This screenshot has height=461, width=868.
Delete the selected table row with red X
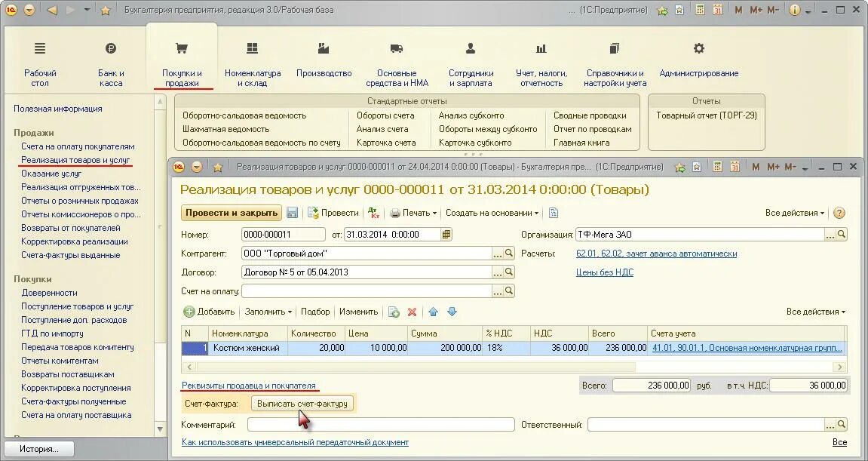click(412, 312)
